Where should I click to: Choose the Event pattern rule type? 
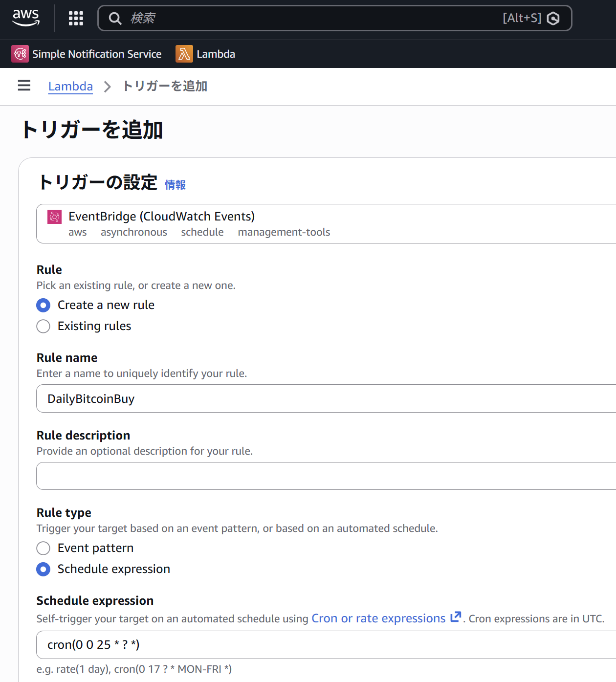(x=44, y=548)
